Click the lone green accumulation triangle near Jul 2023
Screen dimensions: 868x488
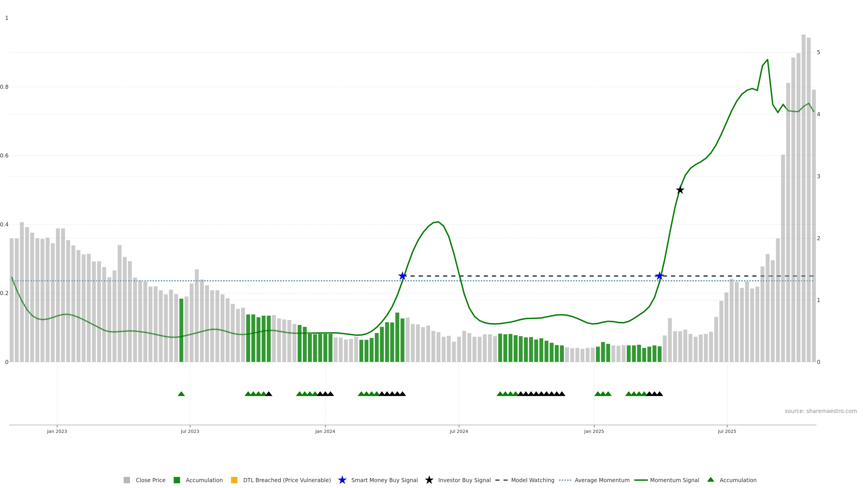(181, 394)
